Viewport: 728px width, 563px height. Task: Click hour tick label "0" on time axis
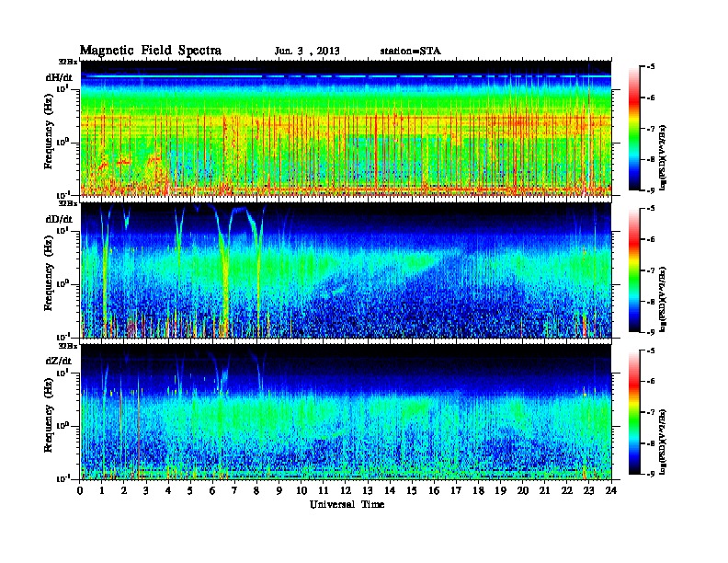click(x=80, y=490)
